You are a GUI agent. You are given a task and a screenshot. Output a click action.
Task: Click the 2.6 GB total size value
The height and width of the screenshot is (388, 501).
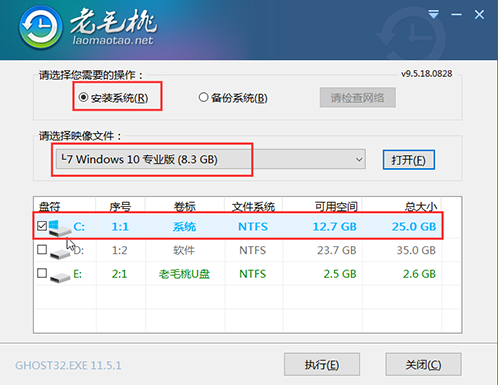point(419,274)
